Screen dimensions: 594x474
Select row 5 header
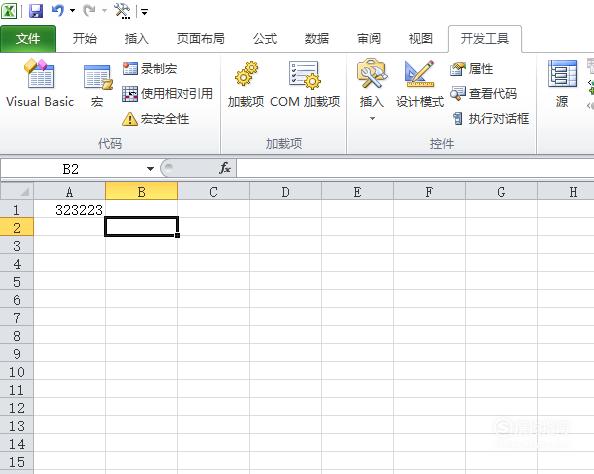(17, 282)
